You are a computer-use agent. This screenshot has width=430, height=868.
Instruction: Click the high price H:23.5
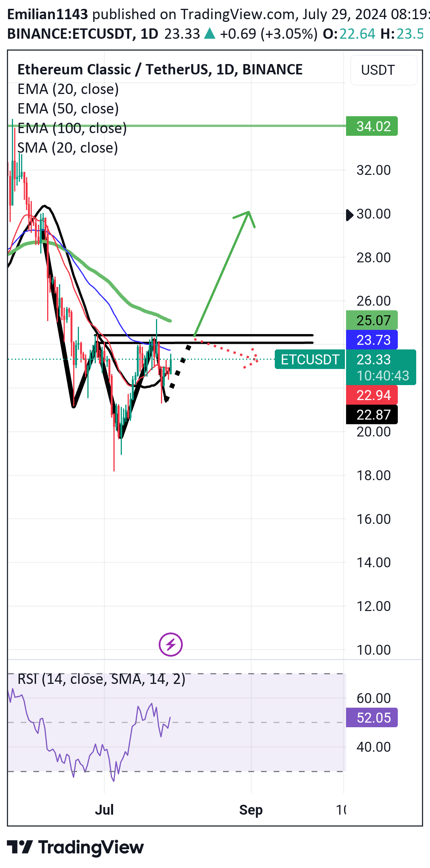pos(402,34)
